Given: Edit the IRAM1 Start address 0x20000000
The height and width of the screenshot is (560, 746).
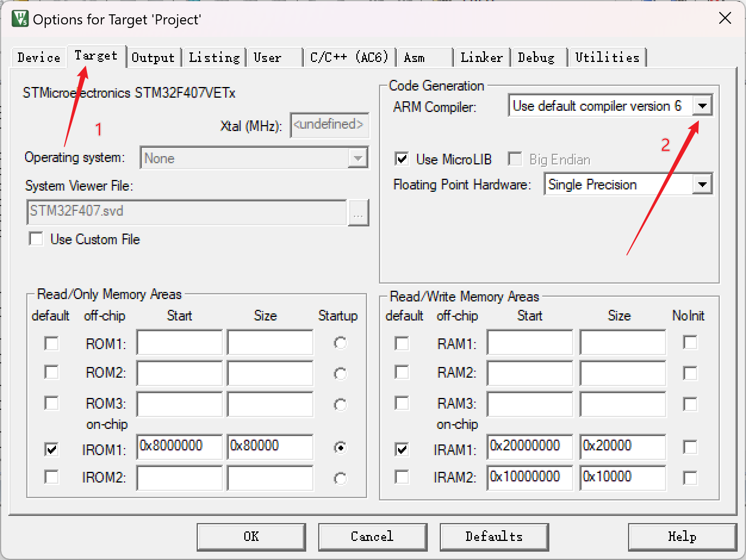Looking at the screenshot, I should [x=530, y=447].
